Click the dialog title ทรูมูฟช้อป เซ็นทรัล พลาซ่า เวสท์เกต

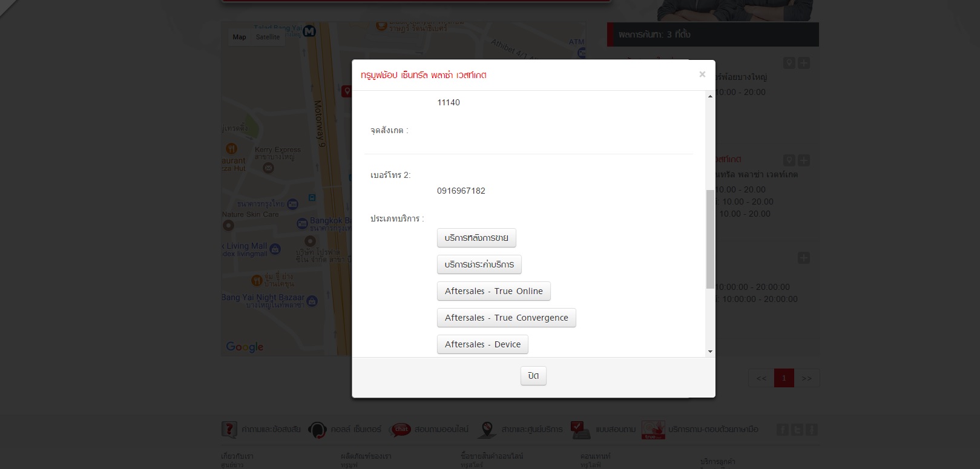click(424, 75)
